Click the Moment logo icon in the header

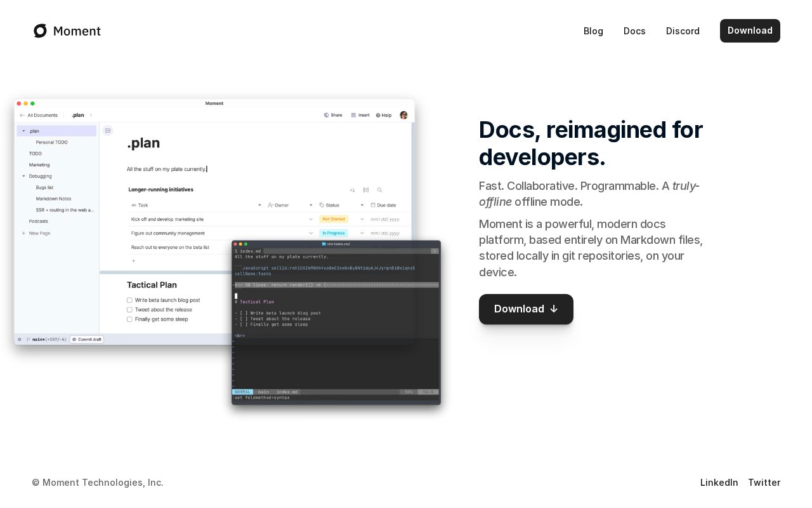coord(40,31)
